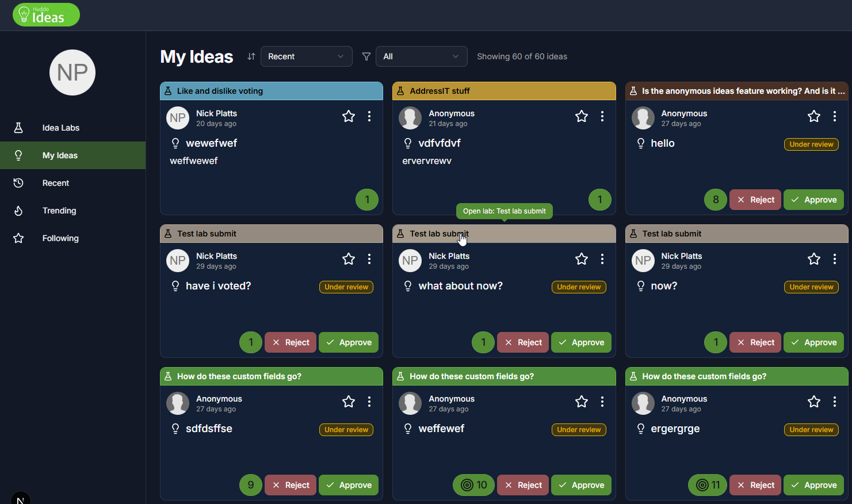Open lab Is the anonymous ideas feature working
The width and height of the screenshot is (852, 504).
click(737, 91)
